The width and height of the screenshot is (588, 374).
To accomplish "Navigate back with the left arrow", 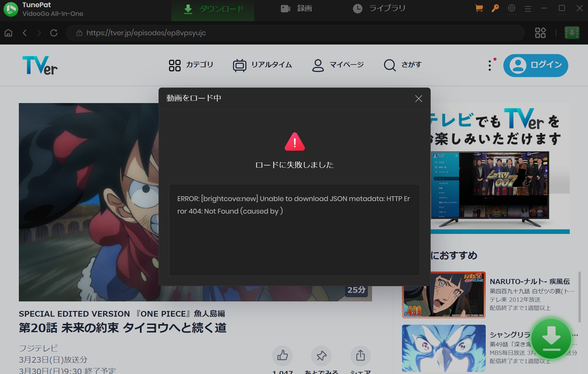I will (x=25, y=33).
